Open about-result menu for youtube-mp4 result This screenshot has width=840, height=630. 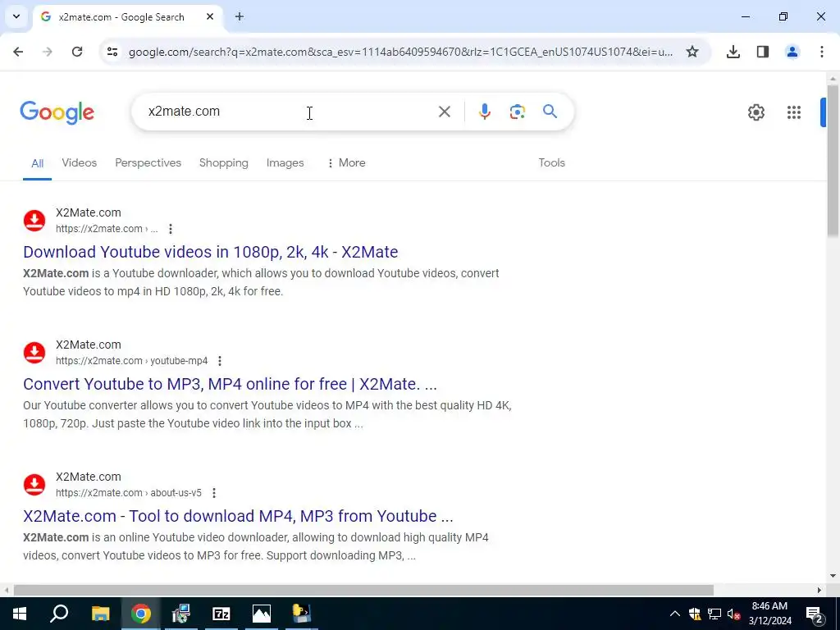[220, 361]
